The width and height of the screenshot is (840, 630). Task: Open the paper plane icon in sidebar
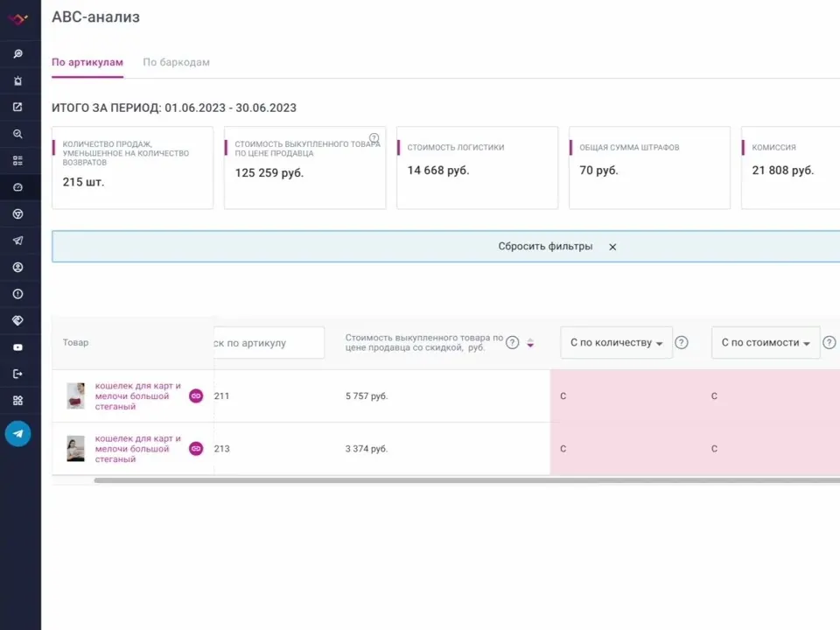tap(17, 241)
